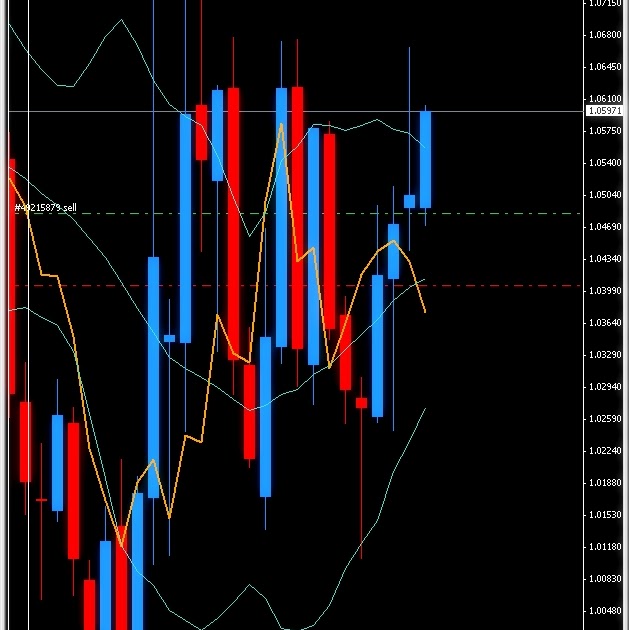Click the 1.05750 price scale label

click(x=605, y=131)
